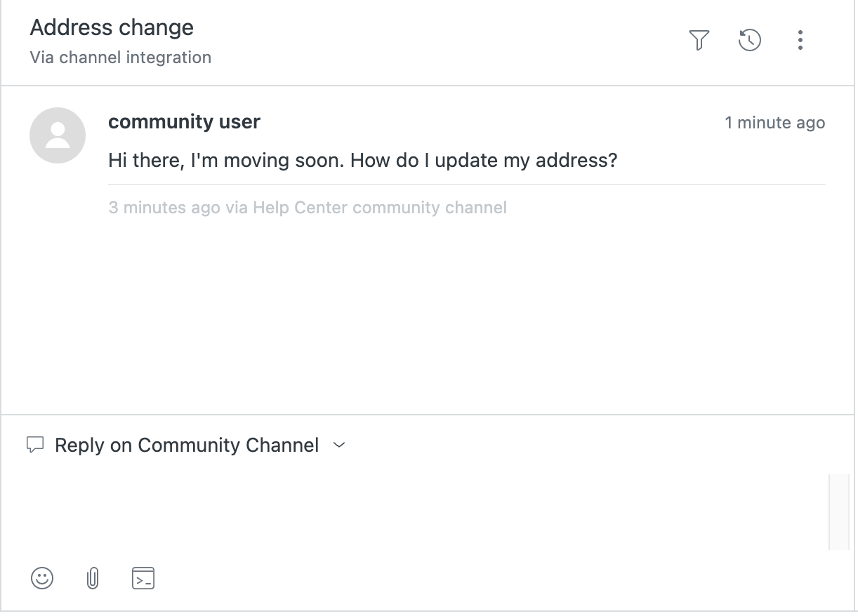
Task: Open the conversation filter funnel icon
Action: point(699,40)
